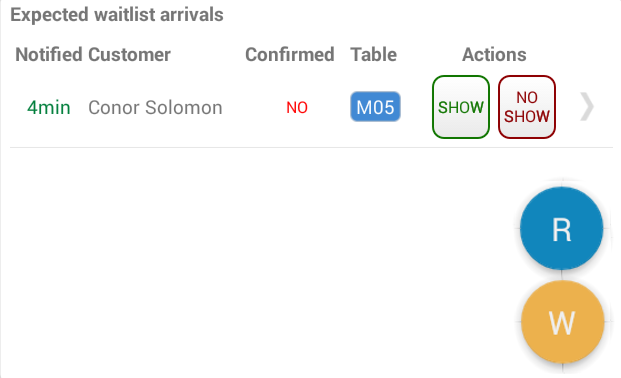The width and height of the screenshot is (621, 378).
Task: Click the green 4min notified time
Action: pyautogui.click(x=49, y=107)
